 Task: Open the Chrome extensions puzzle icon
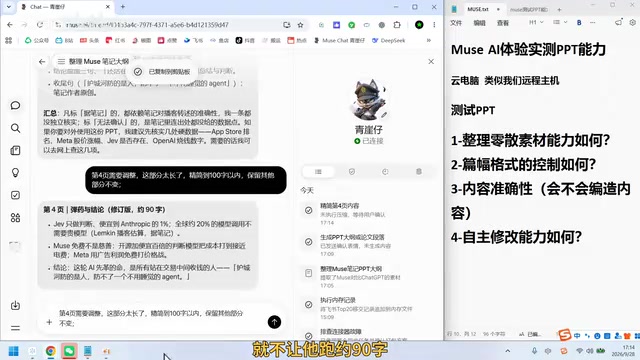pos(397,25)
